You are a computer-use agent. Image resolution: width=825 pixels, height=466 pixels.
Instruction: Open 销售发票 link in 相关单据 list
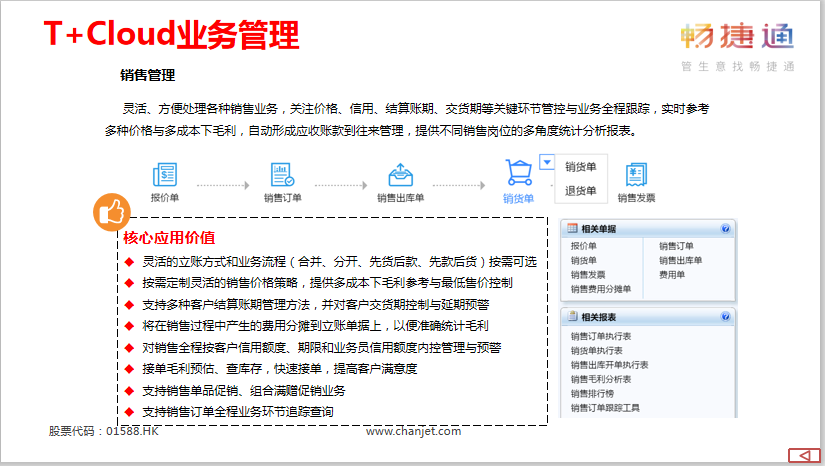pyautogui.click(x=588, y=275)
